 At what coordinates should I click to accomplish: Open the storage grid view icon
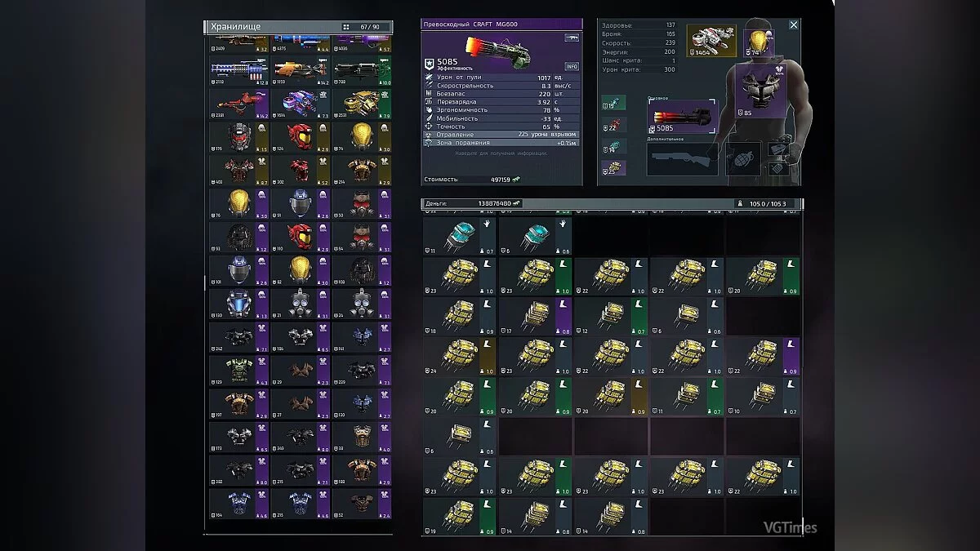(x=346, y=27)
